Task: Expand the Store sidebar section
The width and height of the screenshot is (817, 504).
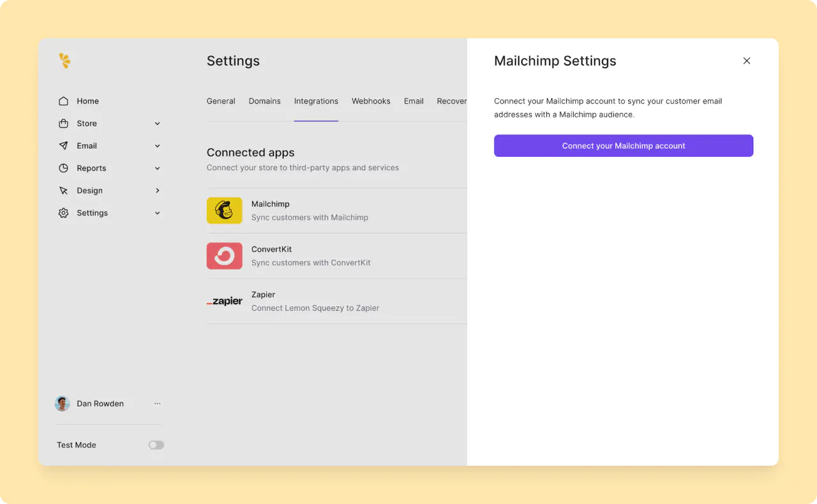Action: [157, 123]
